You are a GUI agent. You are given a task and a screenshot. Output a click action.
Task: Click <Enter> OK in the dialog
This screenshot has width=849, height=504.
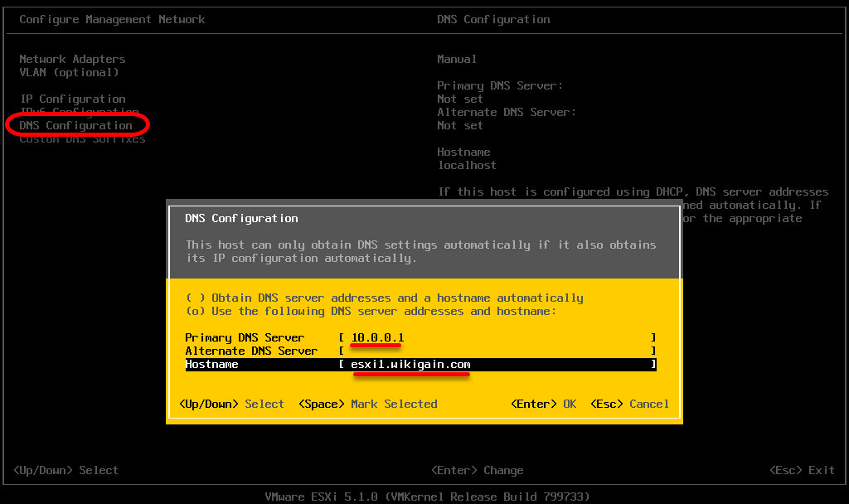[x=544, y=404]
